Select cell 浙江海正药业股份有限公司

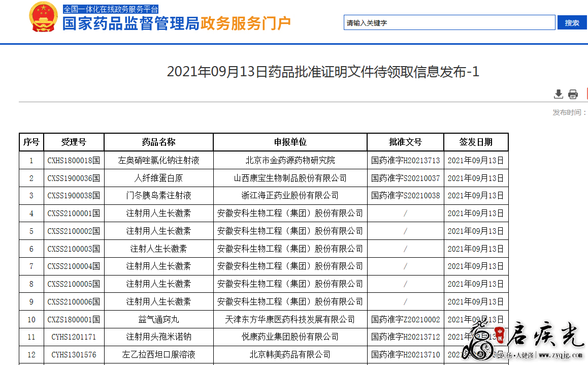tap(290, 196)
